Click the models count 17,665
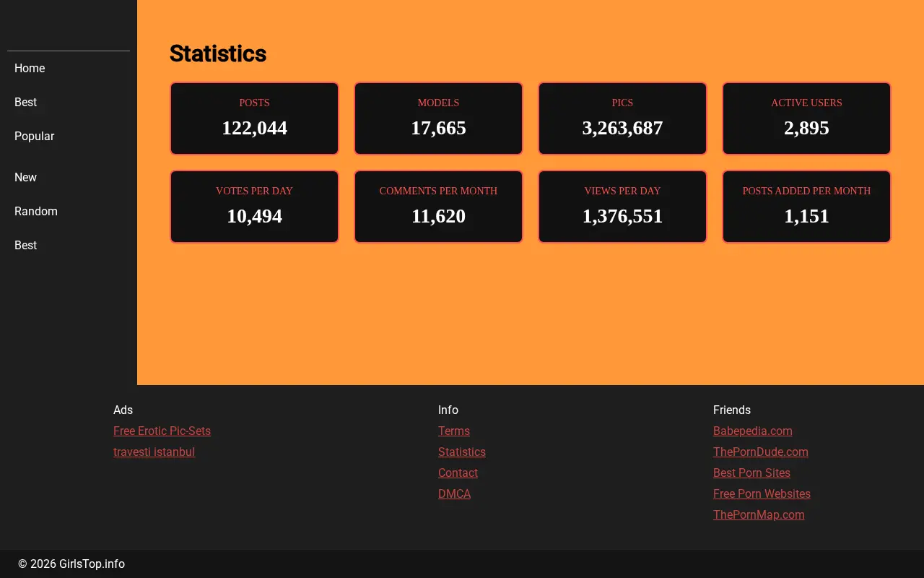Image resolution: width=924 pixels, height=578 pixels. click(438, 128)
